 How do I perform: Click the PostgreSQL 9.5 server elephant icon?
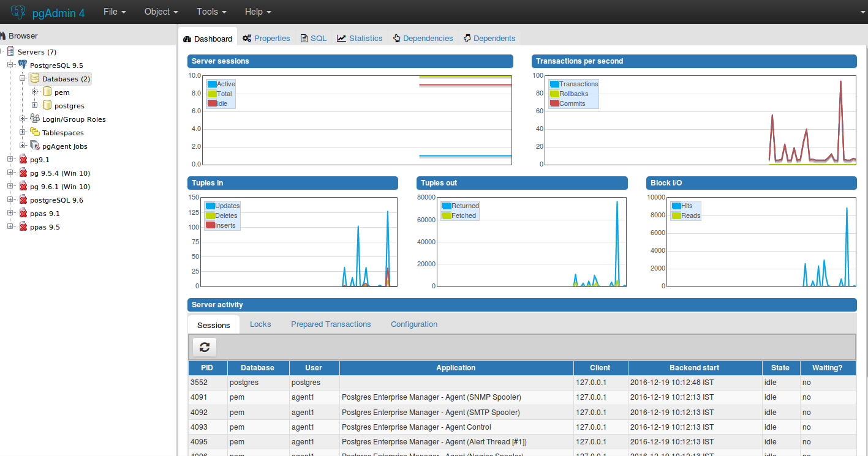[x=23, y=65]
